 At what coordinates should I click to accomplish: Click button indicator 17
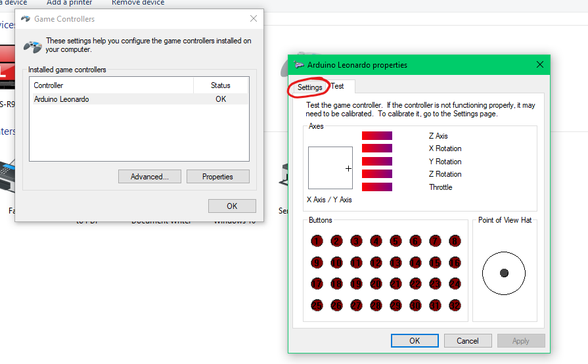point(317,284)
